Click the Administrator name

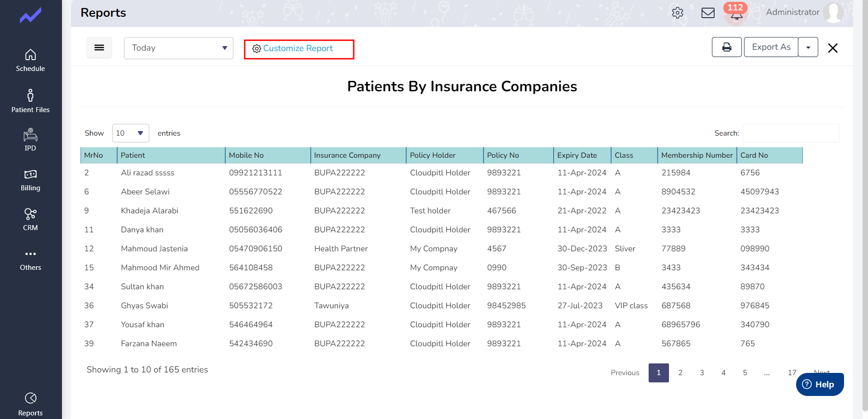click(792, 12)
